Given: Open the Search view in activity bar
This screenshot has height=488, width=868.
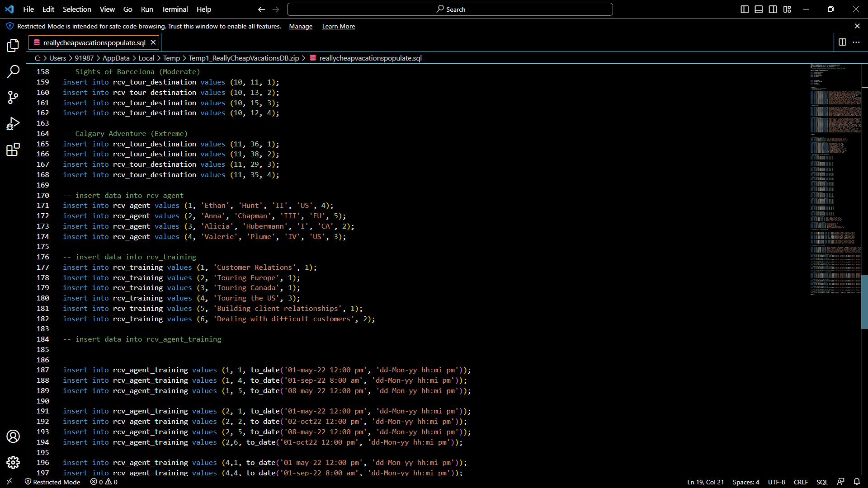Looking at the screenshot, I should tap(13, 71).
